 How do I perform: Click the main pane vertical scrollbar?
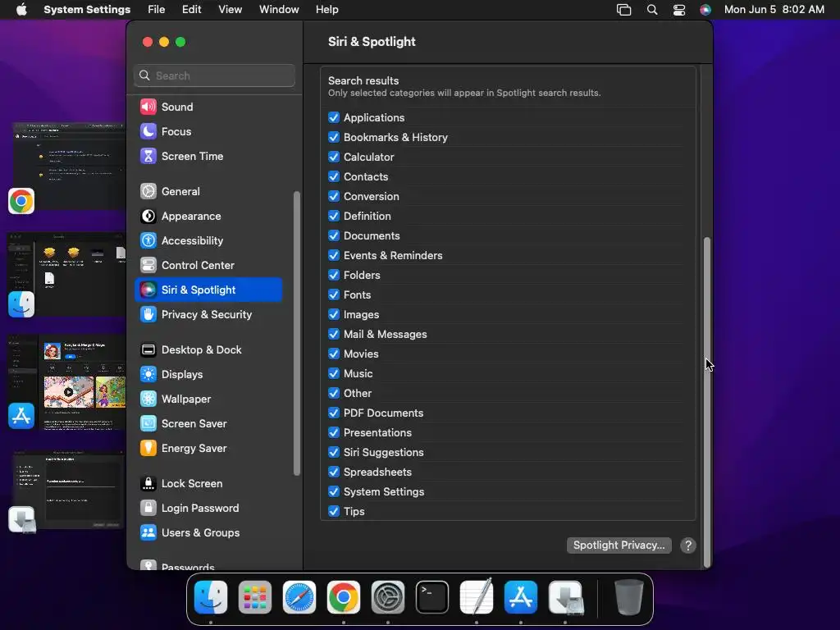(x=707, y=402)
